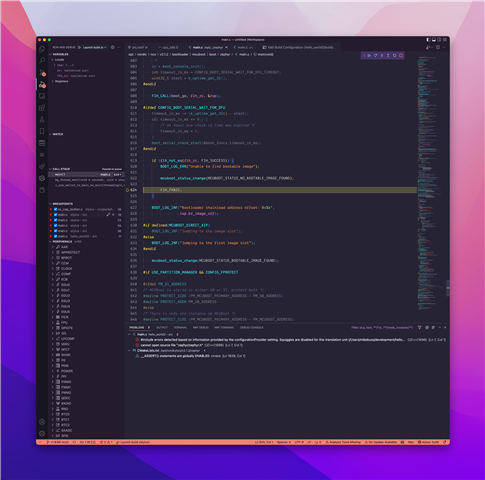Open the Run and Debug view icon
Screen dimensions: 485x480
tap(42, 85)
